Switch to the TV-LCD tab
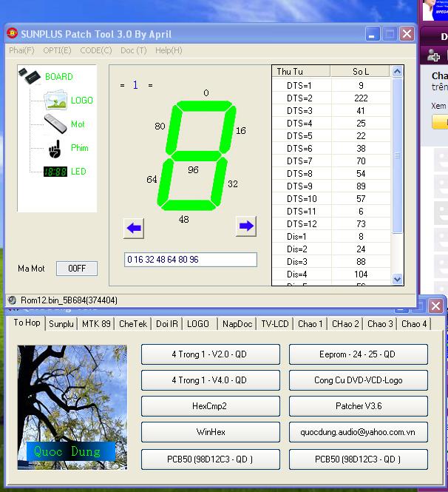The height and width of the screenshot is (492, 448). pyautogui.click(x=275, y=324)
